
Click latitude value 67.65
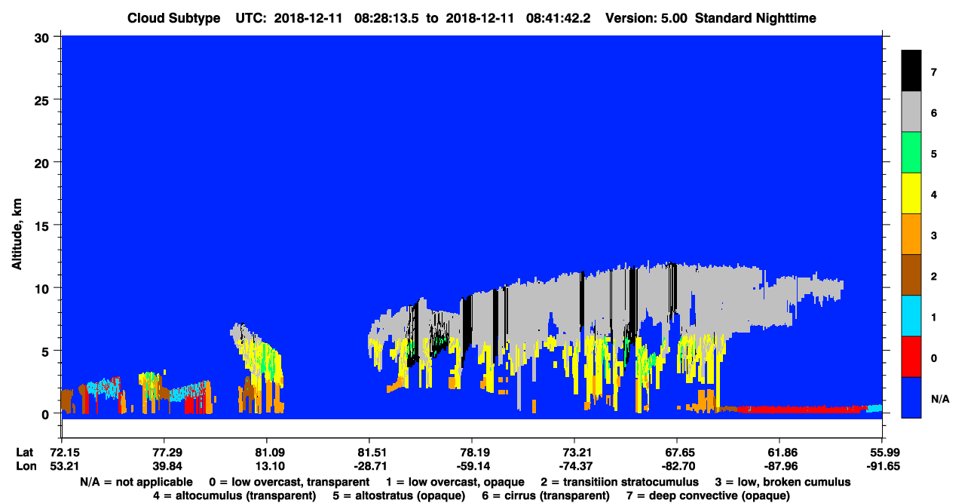677,452
